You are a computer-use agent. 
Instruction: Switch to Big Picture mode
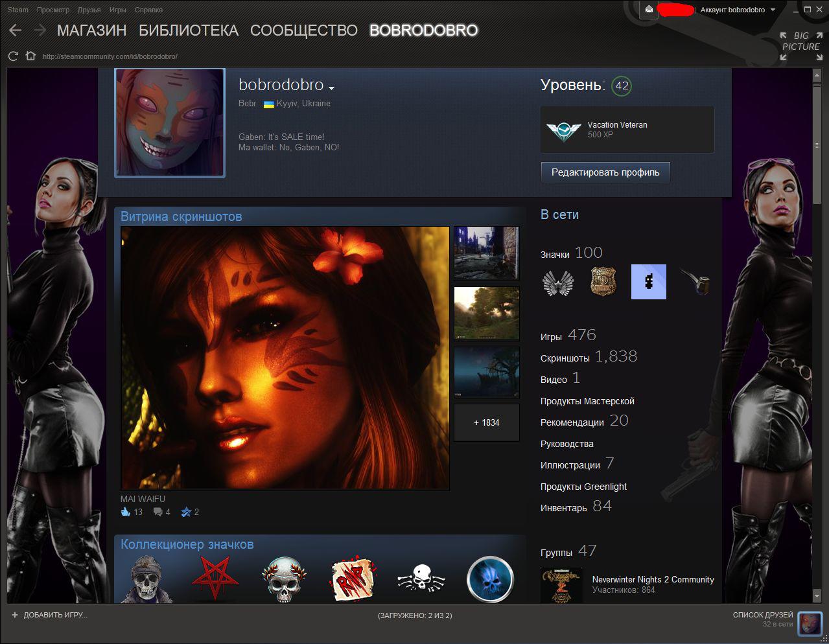[x=800, y=46]
